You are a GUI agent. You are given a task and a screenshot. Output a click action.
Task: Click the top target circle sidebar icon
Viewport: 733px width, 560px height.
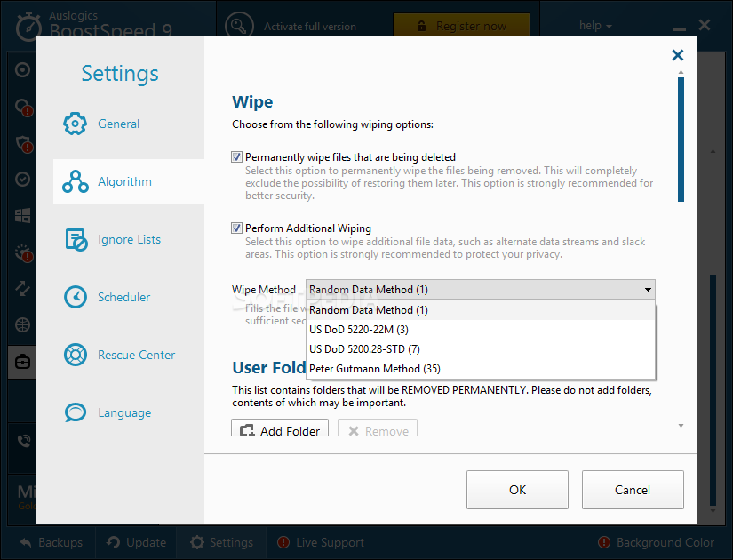22,70
